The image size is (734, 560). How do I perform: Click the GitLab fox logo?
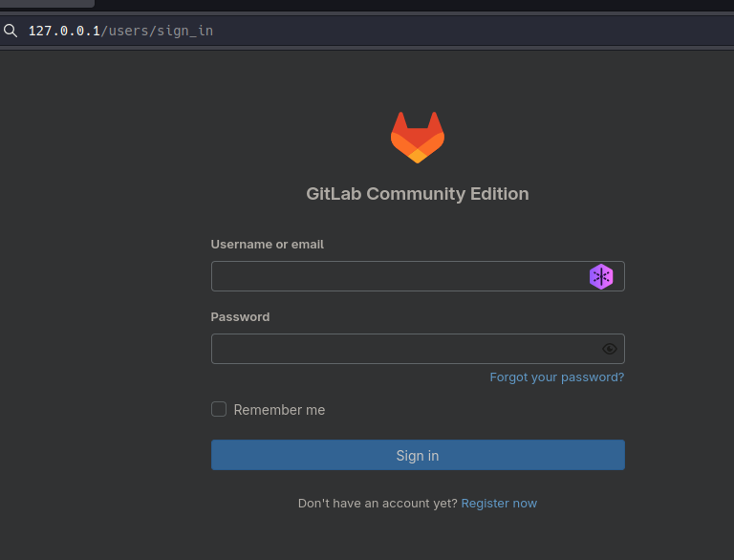[x=418, y=138]
